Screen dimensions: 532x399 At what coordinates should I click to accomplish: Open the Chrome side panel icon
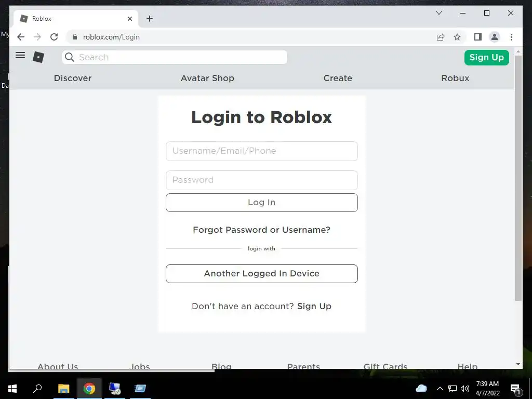478,37
